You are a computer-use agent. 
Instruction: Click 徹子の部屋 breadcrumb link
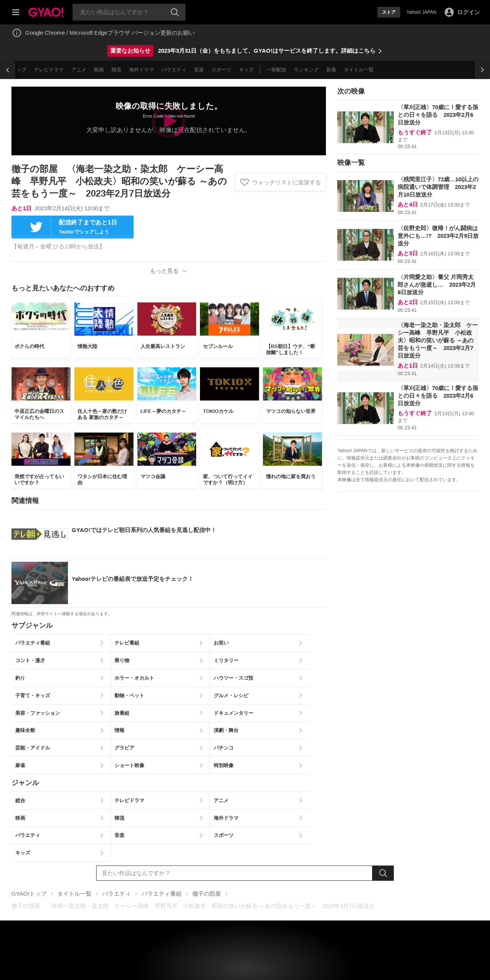pos(206,894)
